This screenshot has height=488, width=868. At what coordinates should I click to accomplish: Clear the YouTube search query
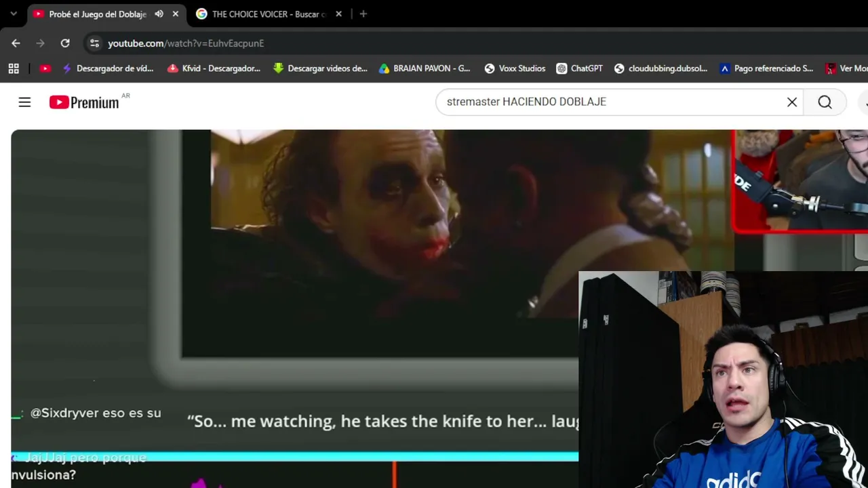point(792,102)
